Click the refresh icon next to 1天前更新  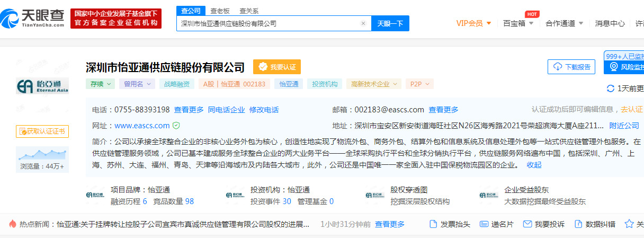point(611,89)
